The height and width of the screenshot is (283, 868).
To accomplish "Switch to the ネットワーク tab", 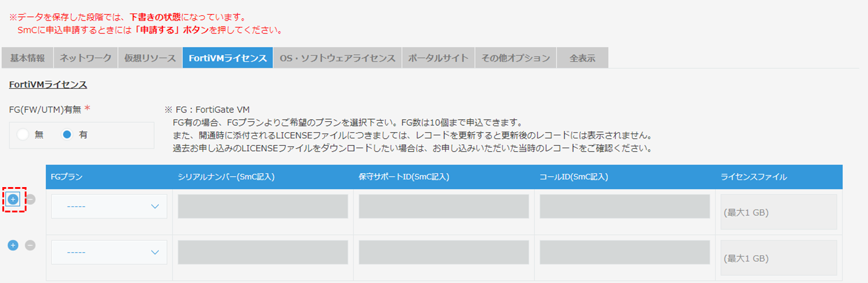I will (85, 58).
